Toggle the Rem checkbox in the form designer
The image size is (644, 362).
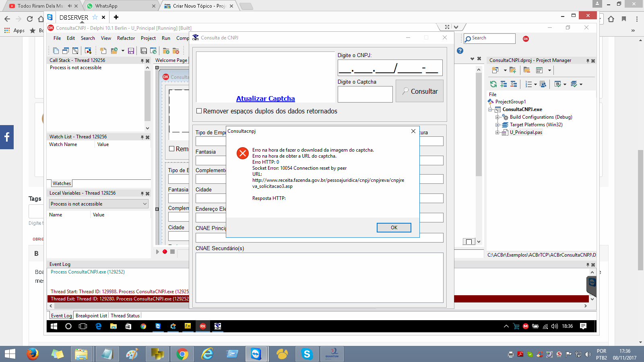(172, 149)
